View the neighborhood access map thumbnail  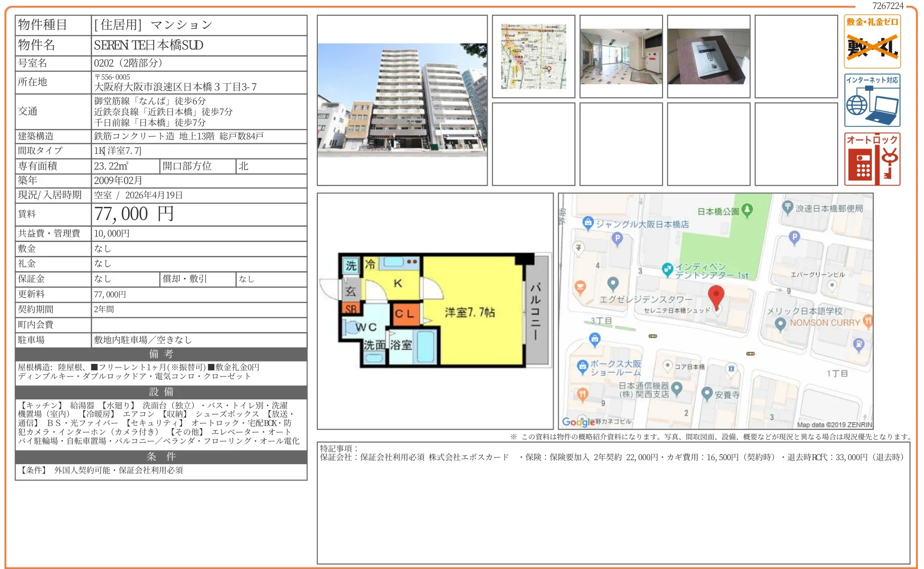point(534,56)
